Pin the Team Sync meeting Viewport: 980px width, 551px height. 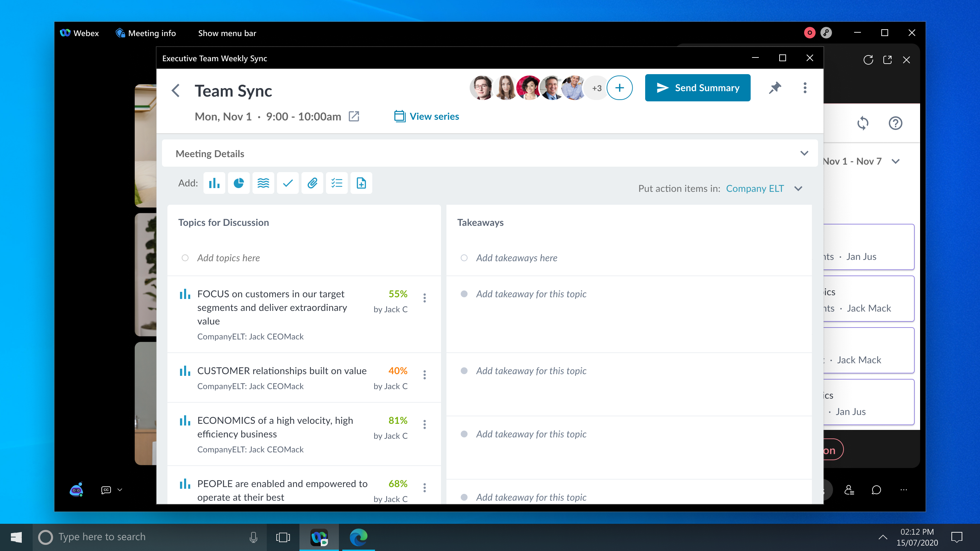tap(775, 88)
